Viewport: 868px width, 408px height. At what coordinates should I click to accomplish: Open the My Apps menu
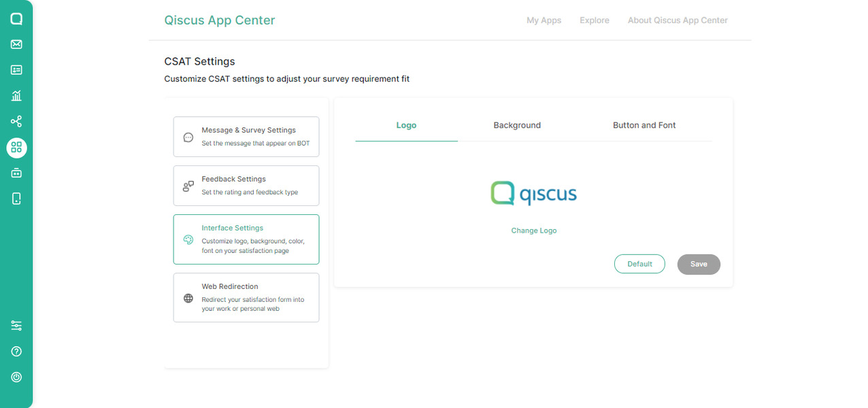click(x=544, y=20)
